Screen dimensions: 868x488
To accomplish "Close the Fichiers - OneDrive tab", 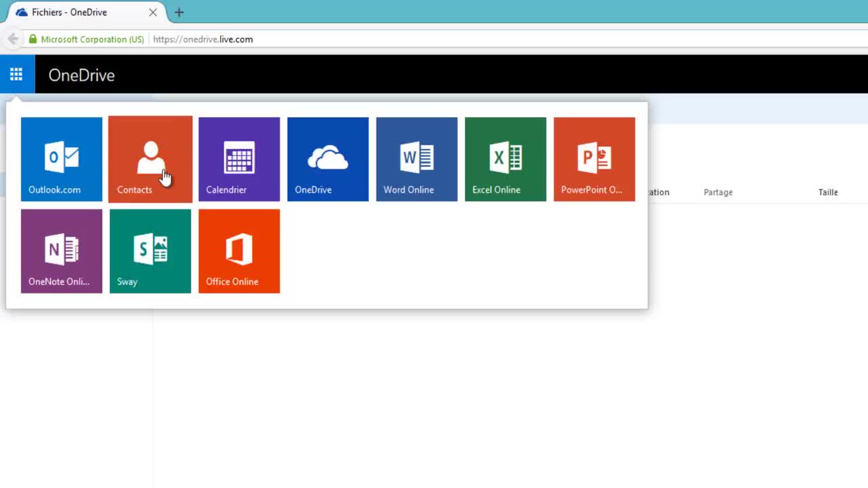I will 153,13.
